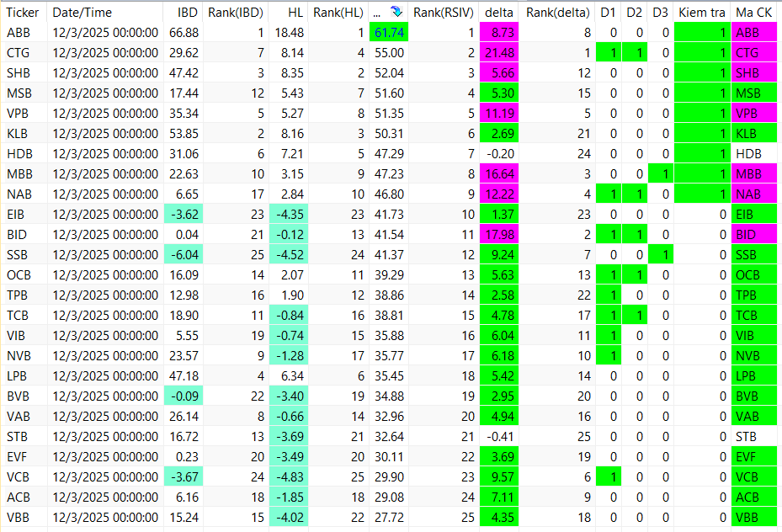
Task: Select ACB in the Ticker column
Action: coord(19,497)
